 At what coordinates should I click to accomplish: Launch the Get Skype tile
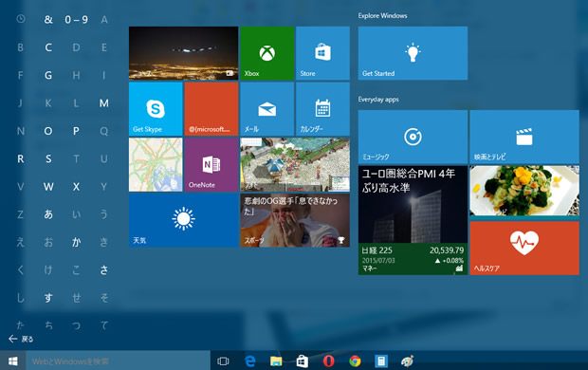pos(156,109)
